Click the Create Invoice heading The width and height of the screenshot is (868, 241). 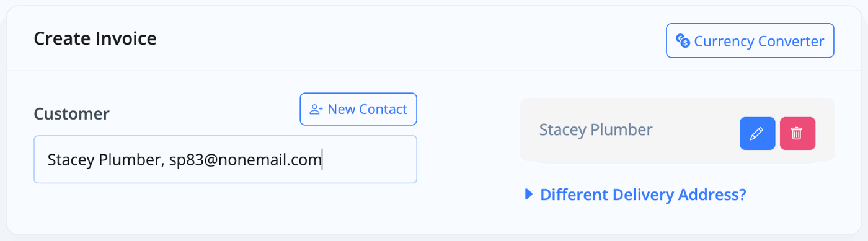(95, 39)
